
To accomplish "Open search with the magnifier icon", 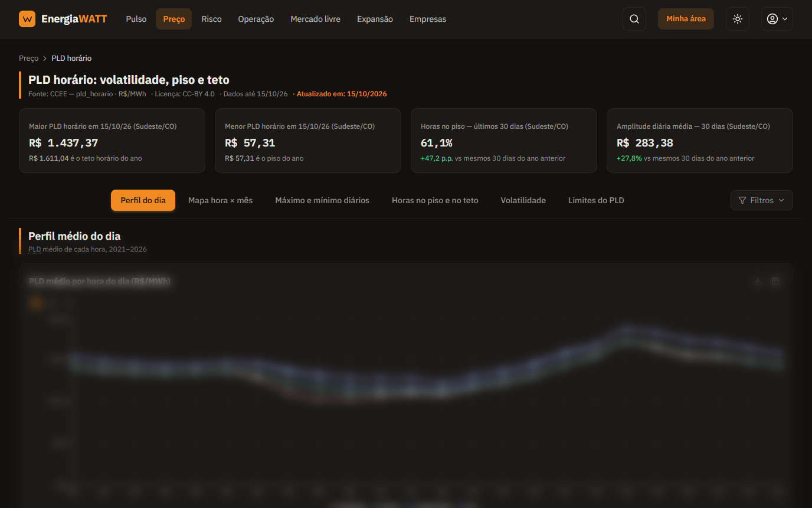I will point(634,19).
